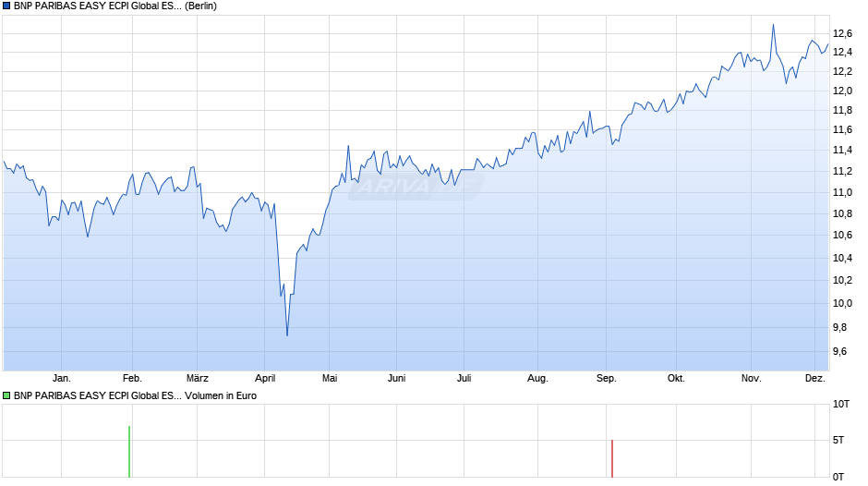
Task: Click the 11,0 price axis label
Action: tap(842, 192)
